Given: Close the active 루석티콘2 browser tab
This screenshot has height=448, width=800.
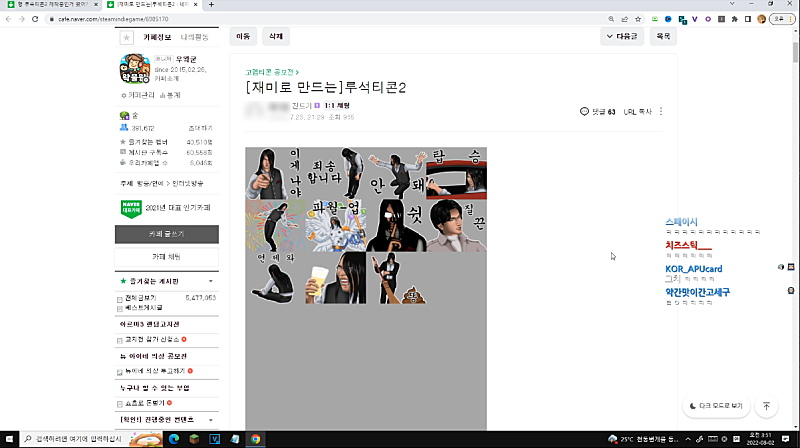Looking at the screenshot, I should click(195, 5).
